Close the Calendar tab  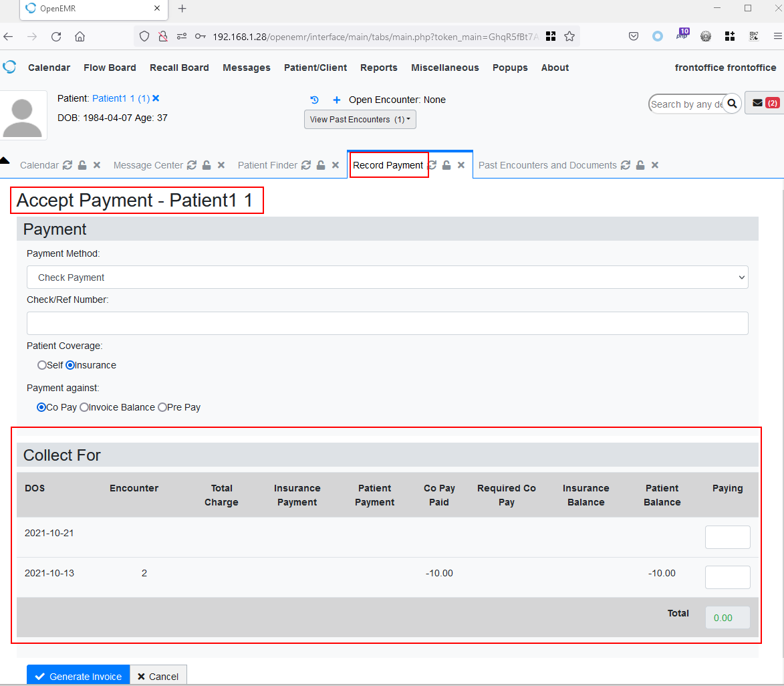(97, 165)
